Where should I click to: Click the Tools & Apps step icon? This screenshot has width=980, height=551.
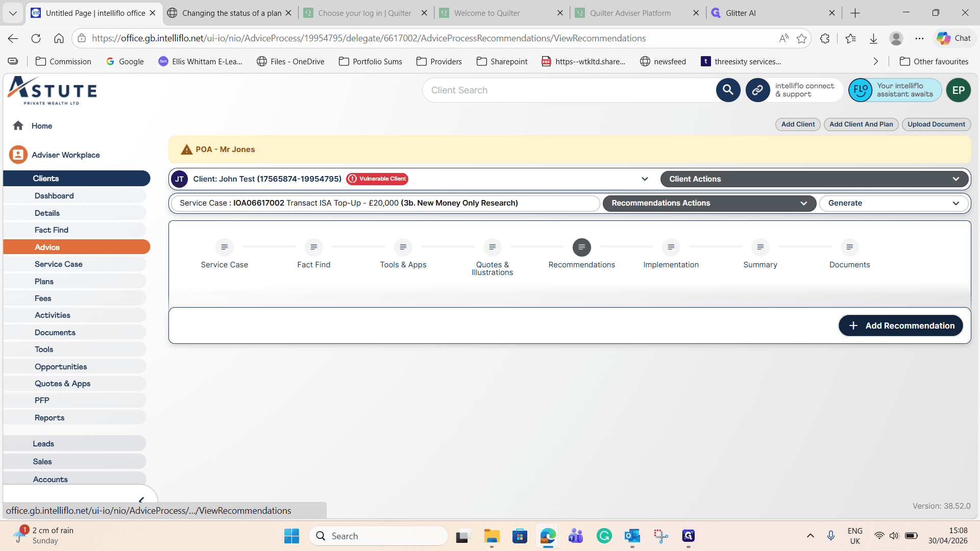tap(403, 247)
